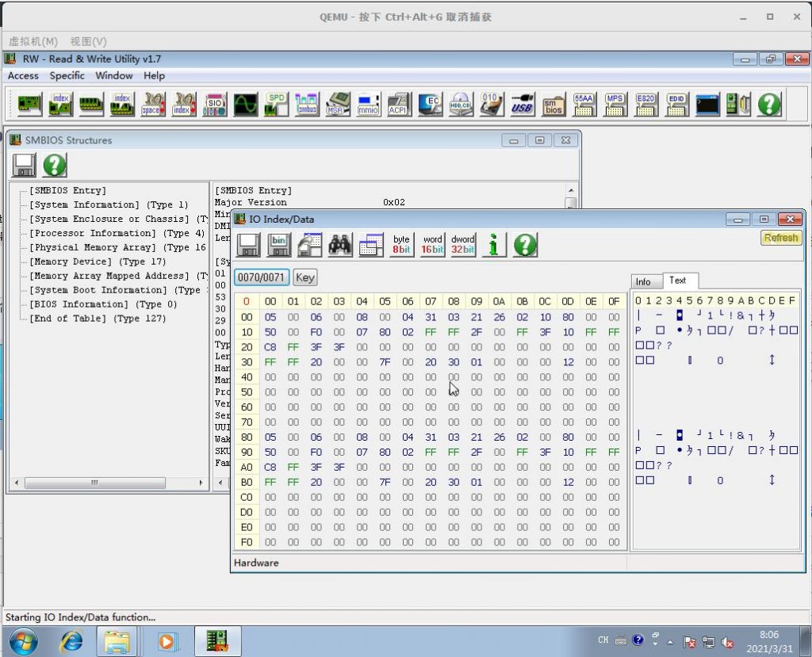Click the 0070/0071 port button

coord(262,277)
